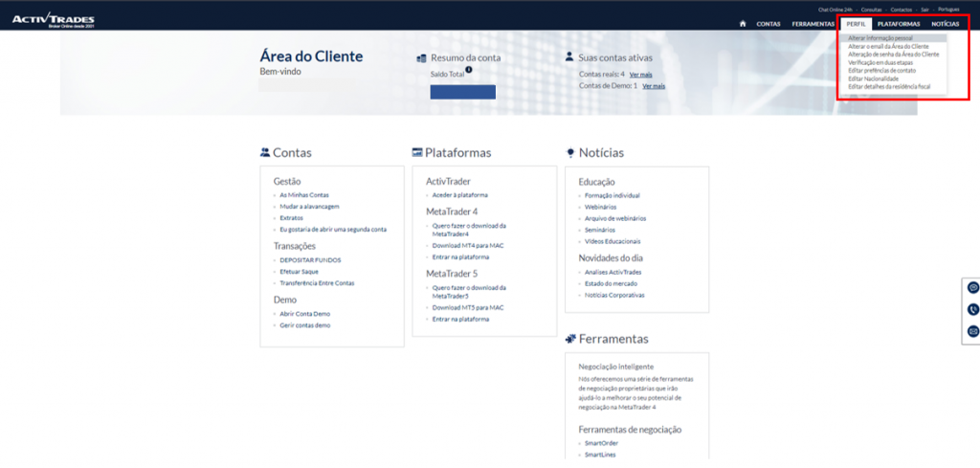The height and width of the screenshot is (468, 980).
Task: Select Alteração de senha da Área do Cliente
Action: [893, 55]
